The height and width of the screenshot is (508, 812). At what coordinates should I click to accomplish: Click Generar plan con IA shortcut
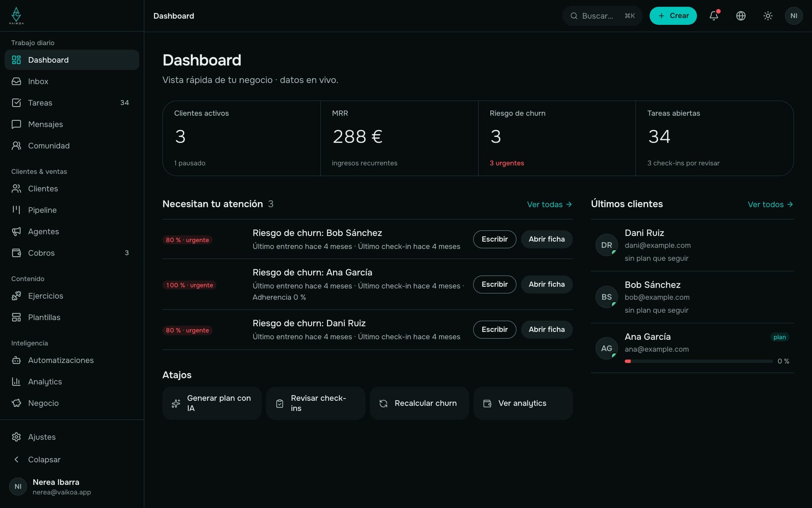(x=212, y=403)
